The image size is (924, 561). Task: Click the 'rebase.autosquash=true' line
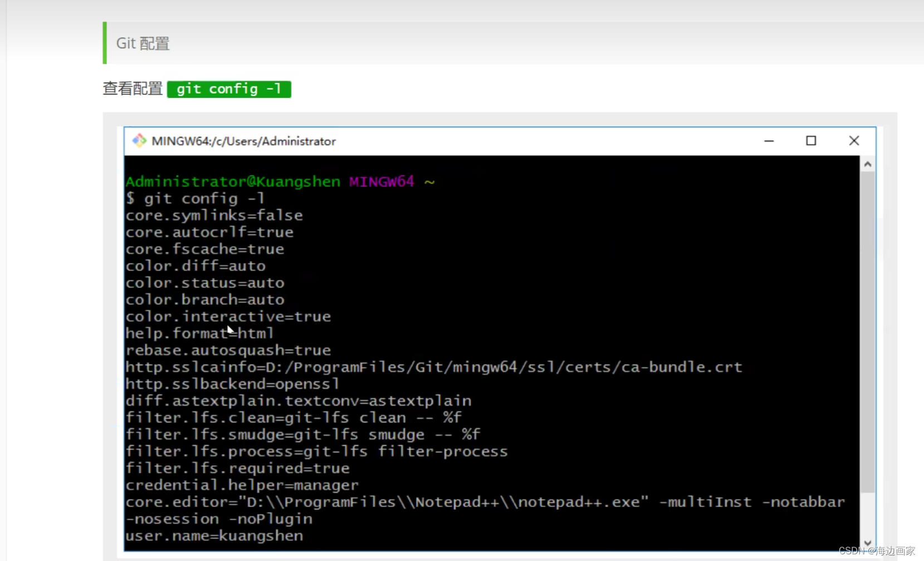[x=228, y=350]
